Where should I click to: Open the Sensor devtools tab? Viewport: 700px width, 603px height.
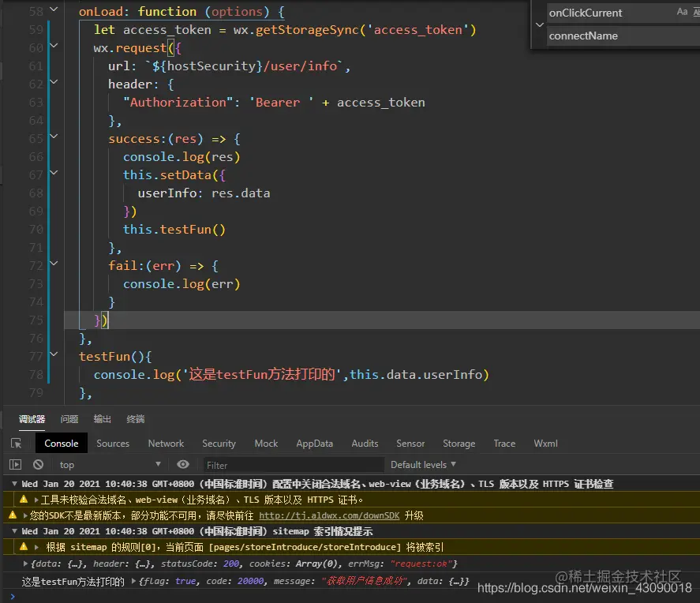click(x=410, y=444)
